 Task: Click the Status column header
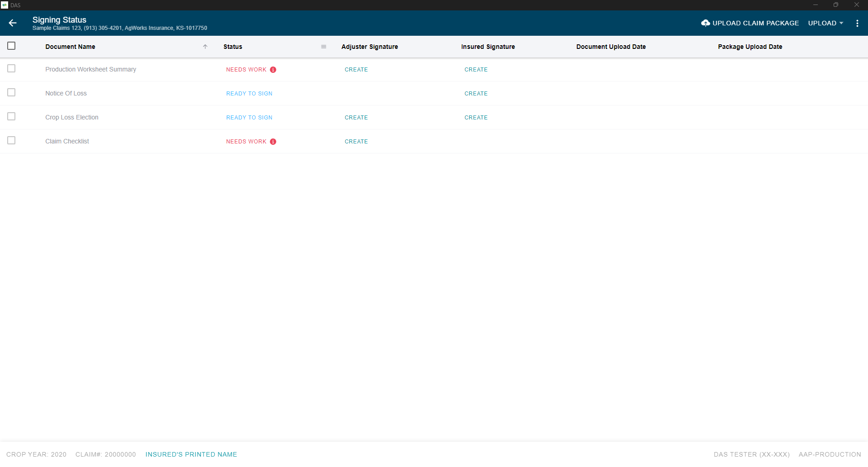pos(233,47)
